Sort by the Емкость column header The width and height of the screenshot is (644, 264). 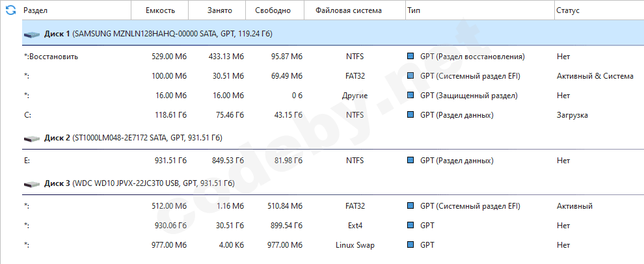159,10
